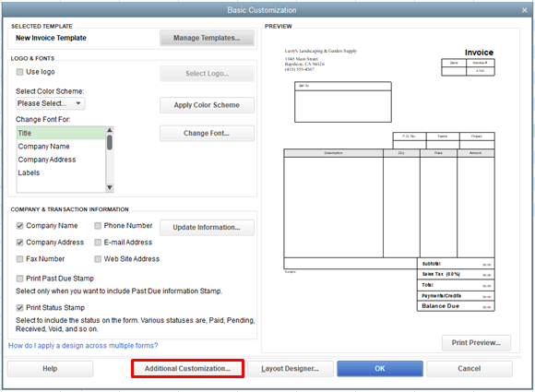Open the Layout Designer

click(x=291, y=369)
